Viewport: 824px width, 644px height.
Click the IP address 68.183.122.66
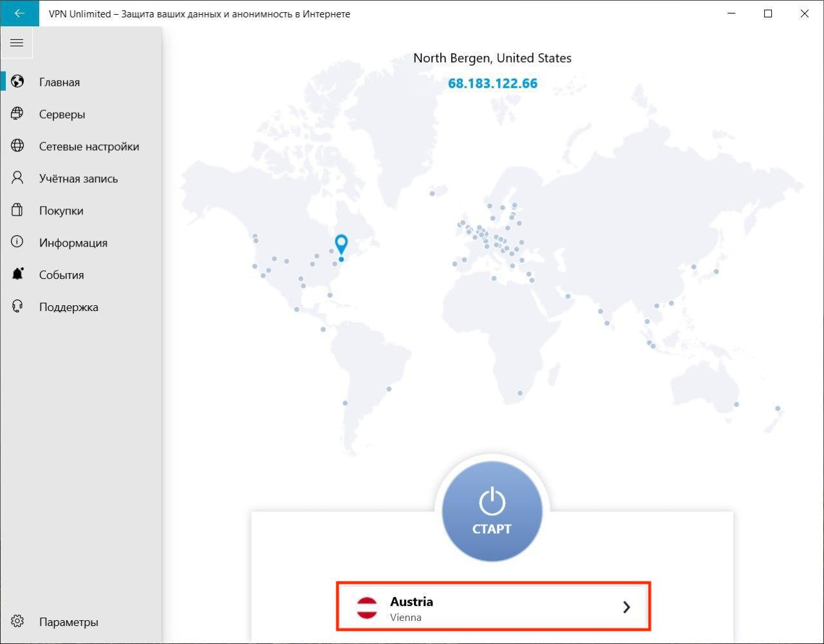coord(492,84)
